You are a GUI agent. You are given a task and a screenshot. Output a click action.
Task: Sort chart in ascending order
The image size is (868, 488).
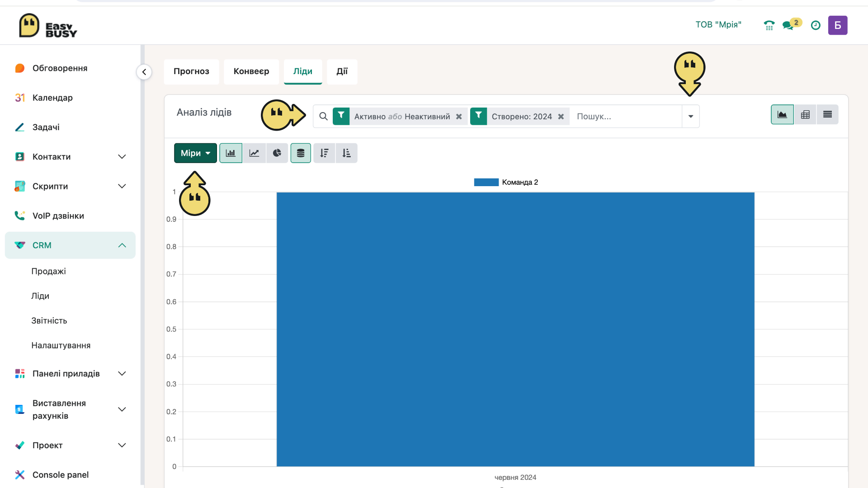[x=346, y=153]
